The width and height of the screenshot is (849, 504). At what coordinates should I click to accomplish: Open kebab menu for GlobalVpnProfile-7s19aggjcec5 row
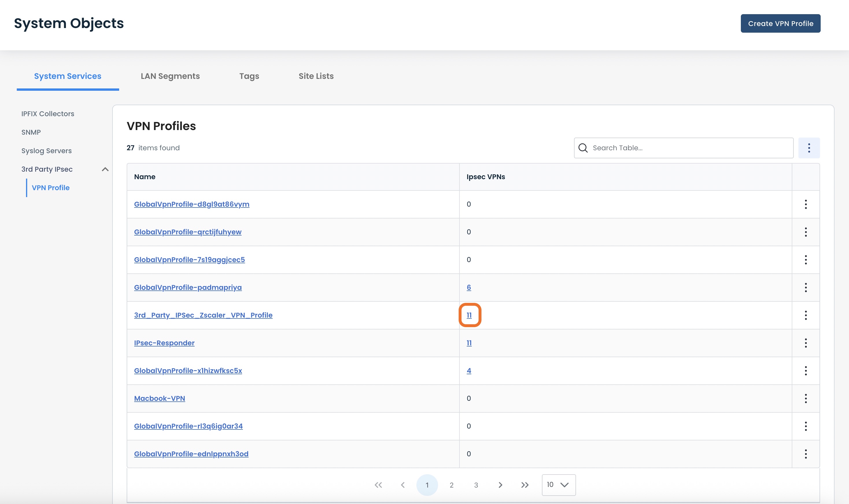(806, 260)
